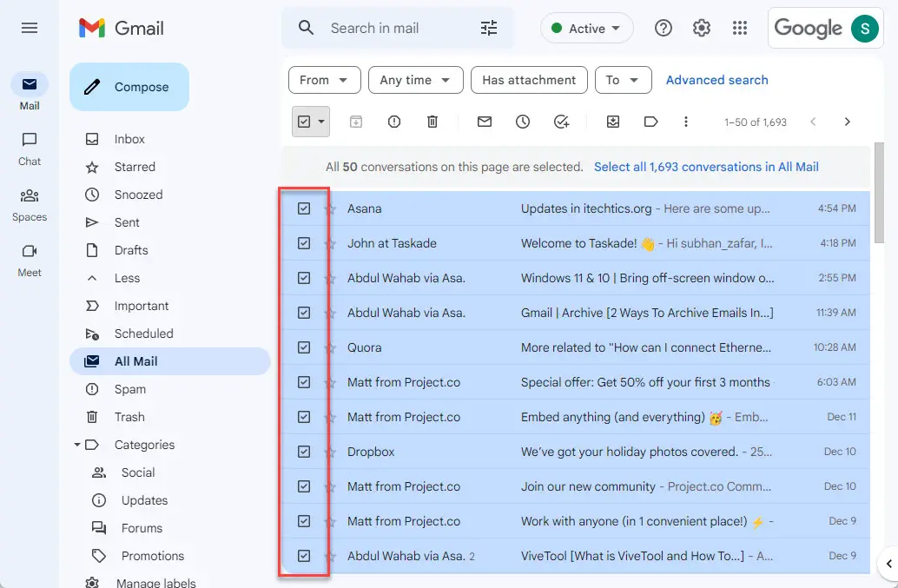
Task: Open the Support help icon
Action: 664,28
